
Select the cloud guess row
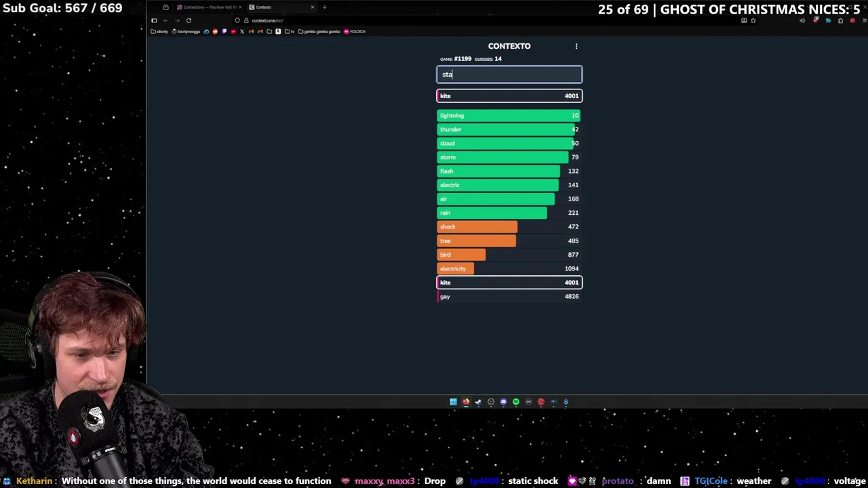click(509, 143)
